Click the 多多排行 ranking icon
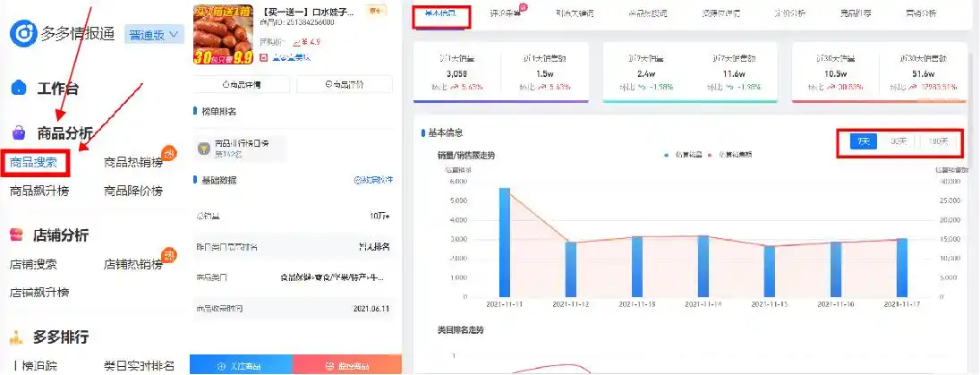The image size is (980, 375). click(17, 337)
